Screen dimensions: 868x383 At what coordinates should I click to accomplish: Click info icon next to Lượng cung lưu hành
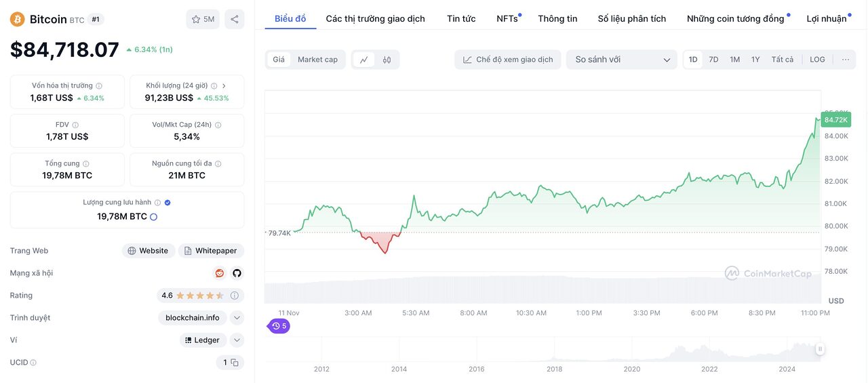click(x=157, y=202)
